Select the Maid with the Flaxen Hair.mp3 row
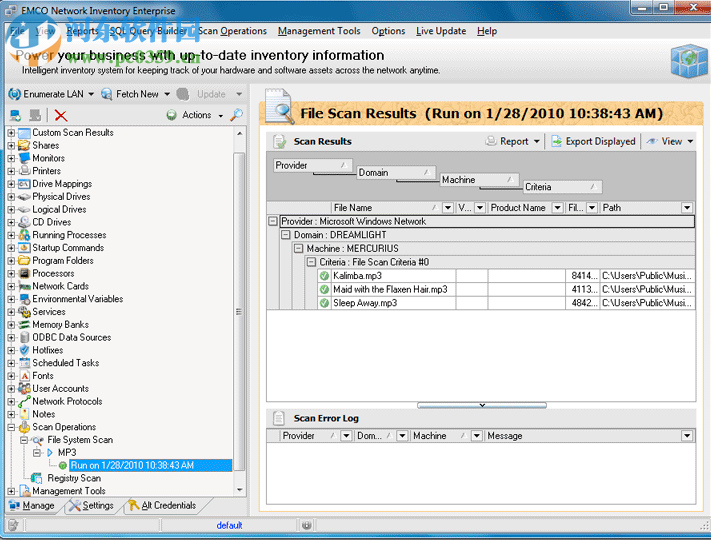 click(x=506, y=289)
